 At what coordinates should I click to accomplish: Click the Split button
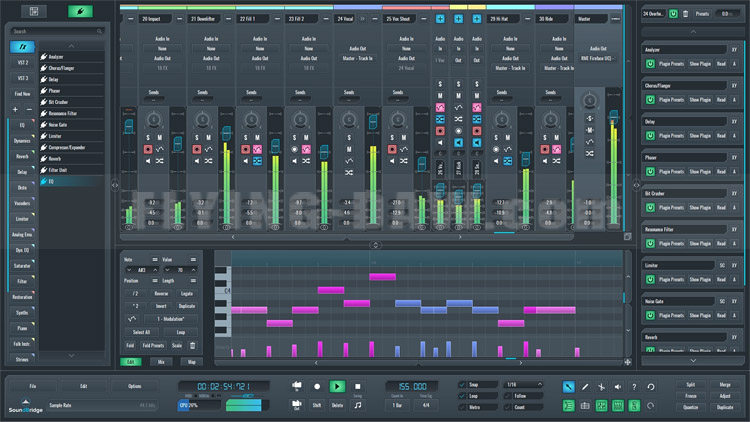pos(691,385)
